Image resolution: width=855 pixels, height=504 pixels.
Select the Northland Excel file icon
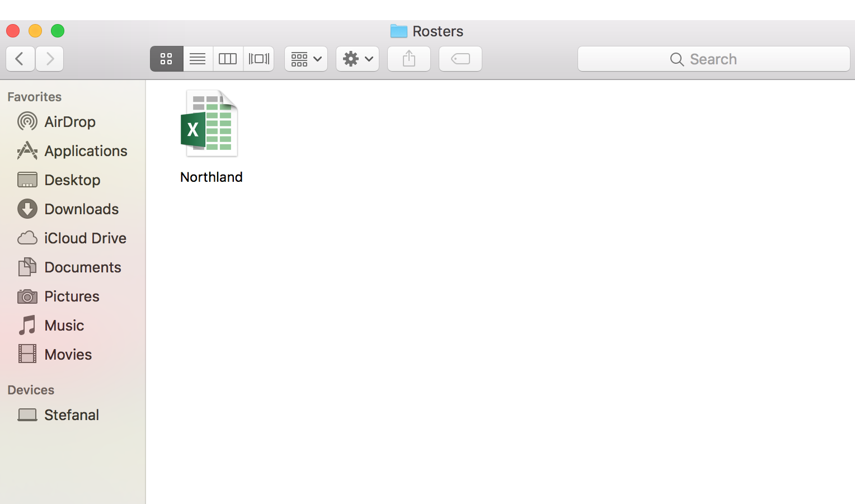[x=209, y=124]
